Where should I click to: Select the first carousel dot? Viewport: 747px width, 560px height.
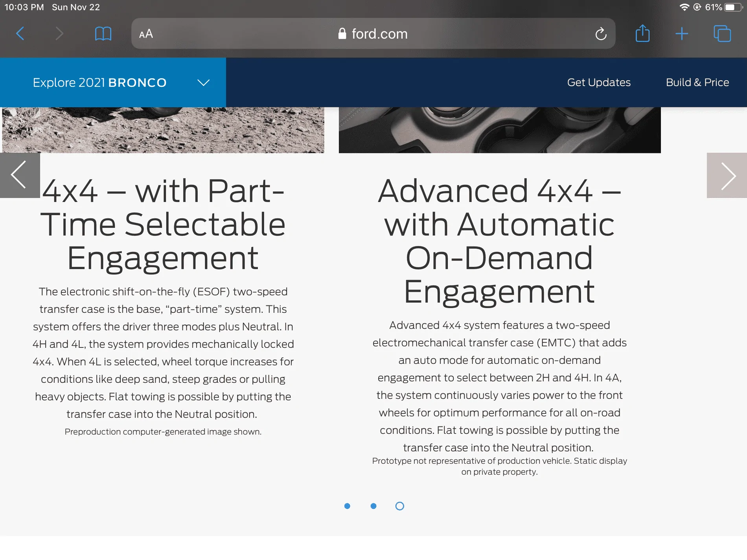coord(347,506)
